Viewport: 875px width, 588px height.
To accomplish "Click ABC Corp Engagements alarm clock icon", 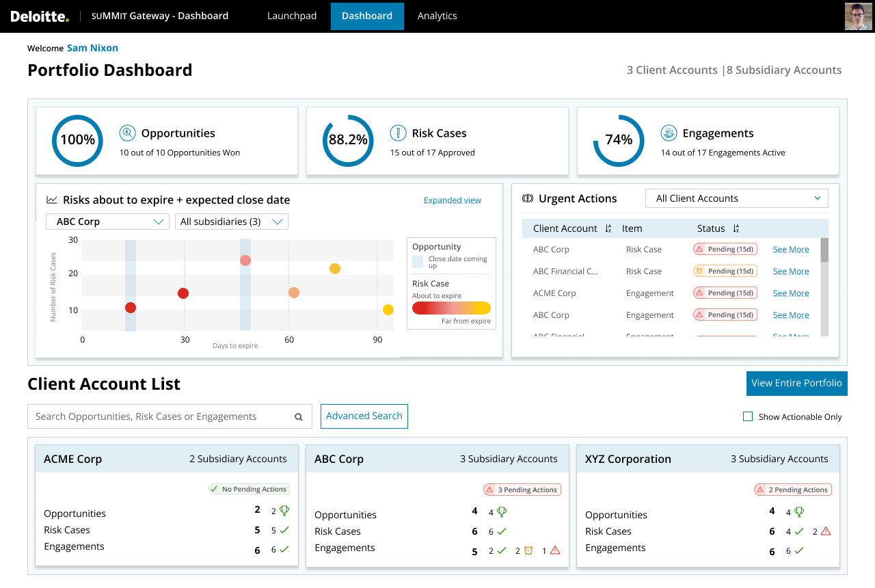I will (x=528, y=550).
